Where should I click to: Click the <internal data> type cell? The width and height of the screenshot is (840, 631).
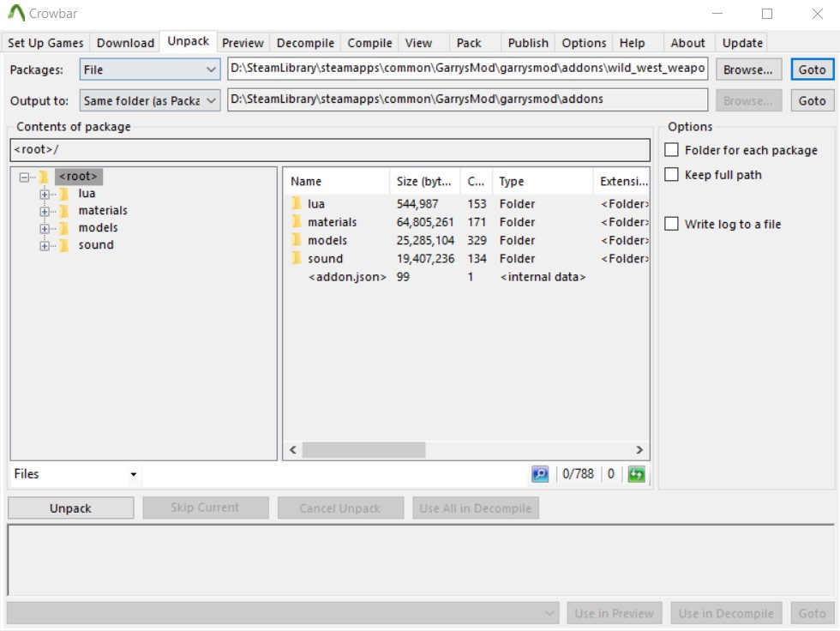(543, 277)
